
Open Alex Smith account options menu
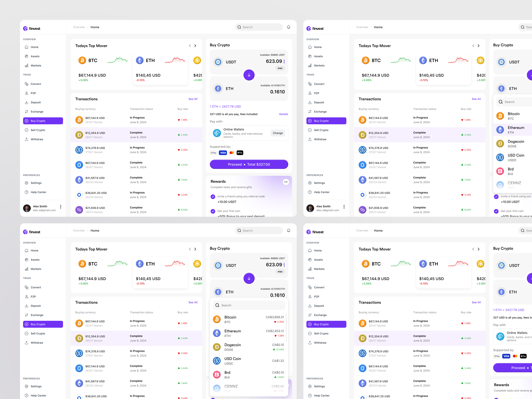61,207
